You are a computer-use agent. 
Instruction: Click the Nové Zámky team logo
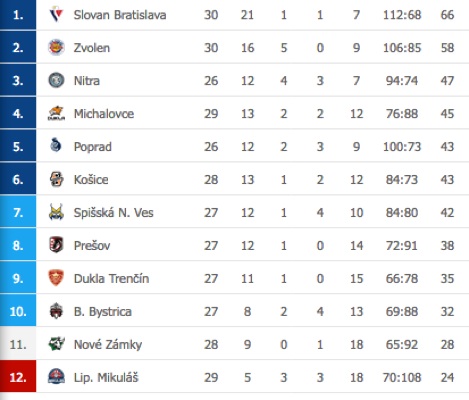point(56,344)
